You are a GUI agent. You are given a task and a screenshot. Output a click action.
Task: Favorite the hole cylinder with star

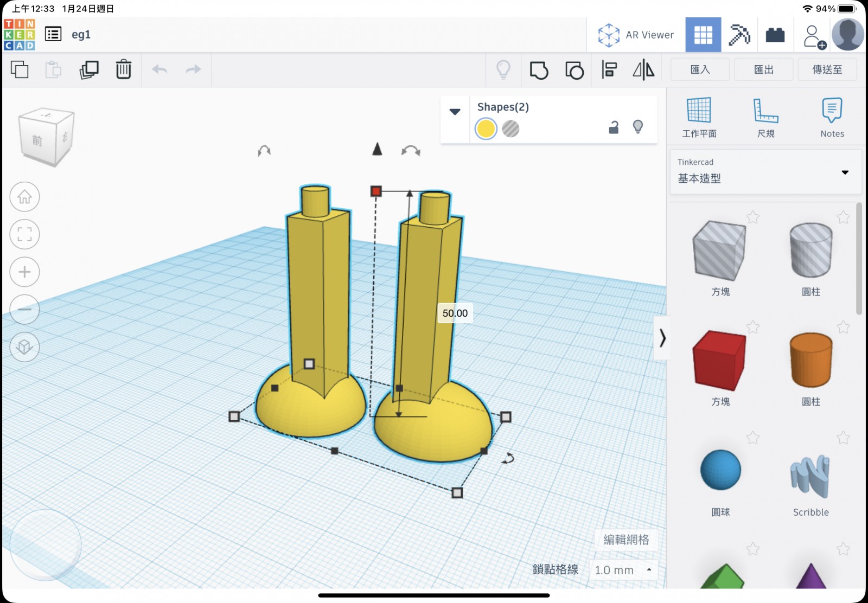tap(843, 217)
